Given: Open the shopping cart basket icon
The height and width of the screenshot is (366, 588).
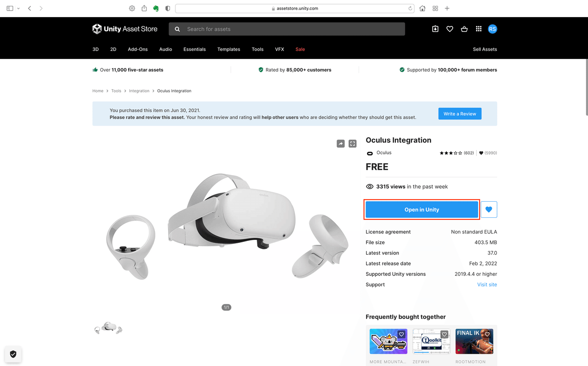Looking at the screenshot, I should tap(464, 29).
